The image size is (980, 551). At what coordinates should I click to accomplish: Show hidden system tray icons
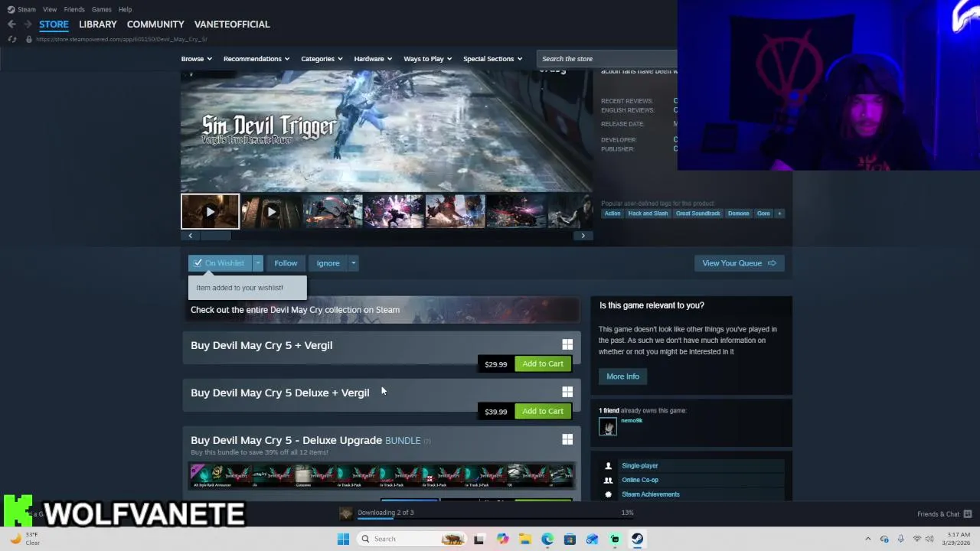pyautogui.click(x=867, y=539)
